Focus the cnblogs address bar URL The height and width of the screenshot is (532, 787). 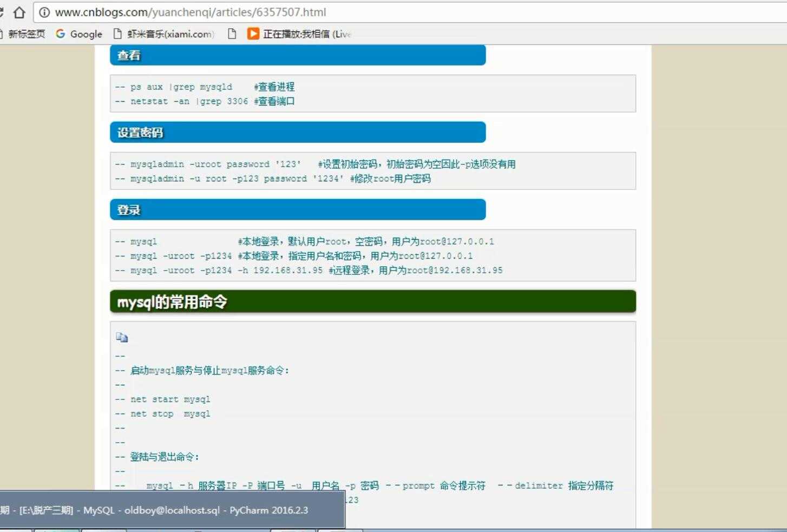pyautogui.click(x=191, y=12)
